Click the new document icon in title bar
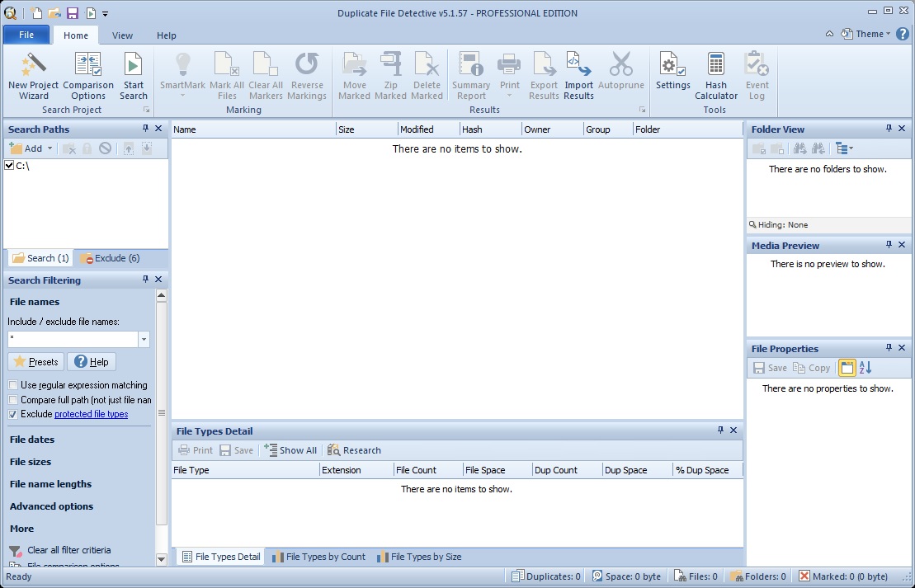This screenshot has height=588, width=915. 36,13
